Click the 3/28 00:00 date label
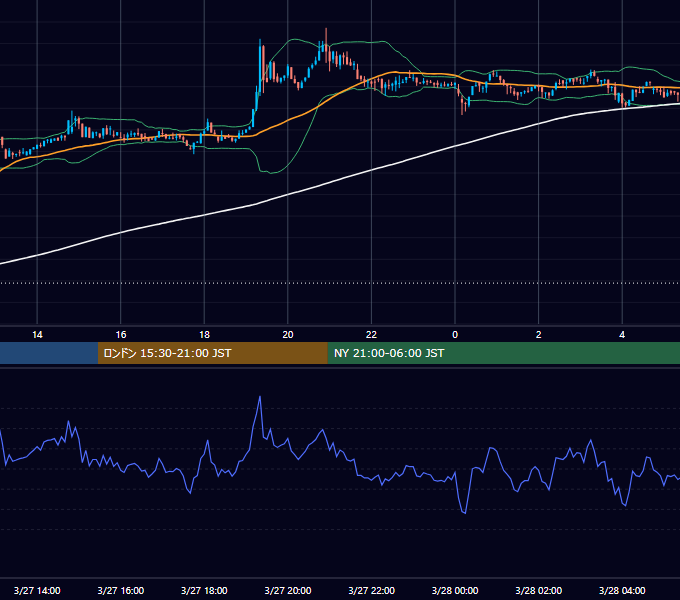The image size is (680, 600). (x=455, y=590)
